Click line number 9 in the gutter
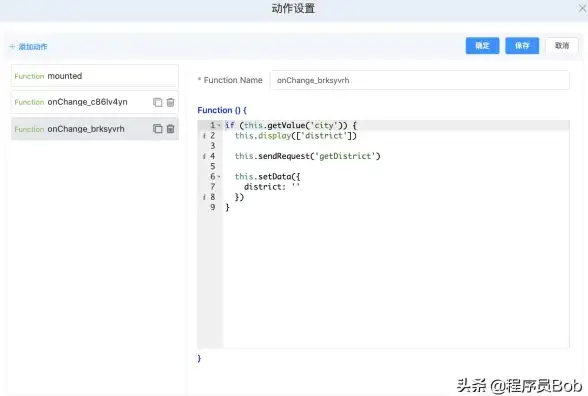 [x=213, y=207]
